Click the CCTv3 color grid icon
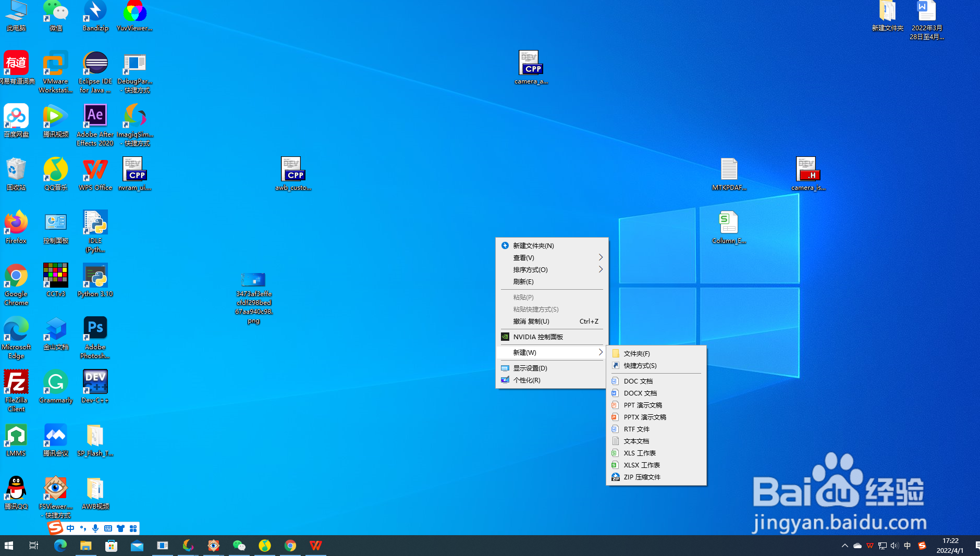 click(x=56, y=280)
